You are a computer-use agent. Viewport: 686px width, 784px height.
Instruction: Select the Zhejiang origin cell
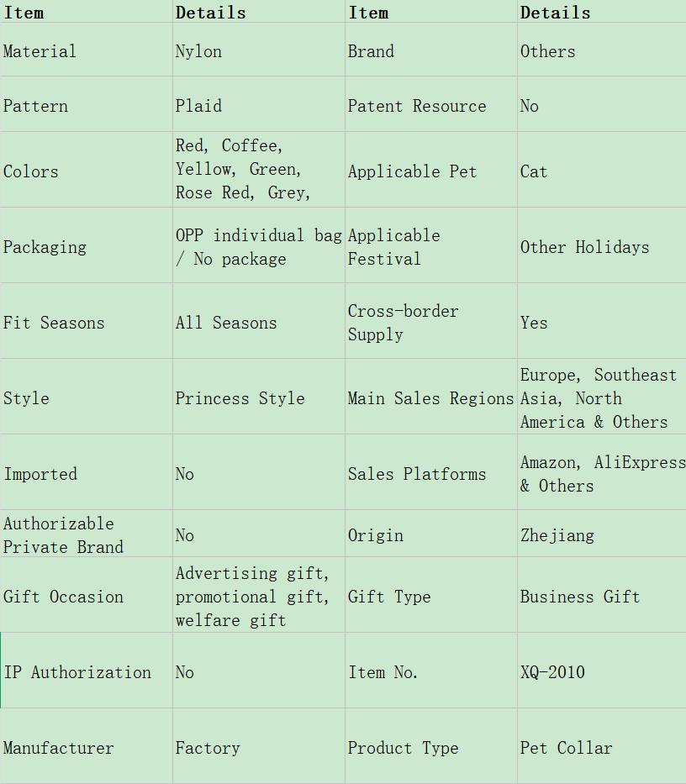coord(602,534)
